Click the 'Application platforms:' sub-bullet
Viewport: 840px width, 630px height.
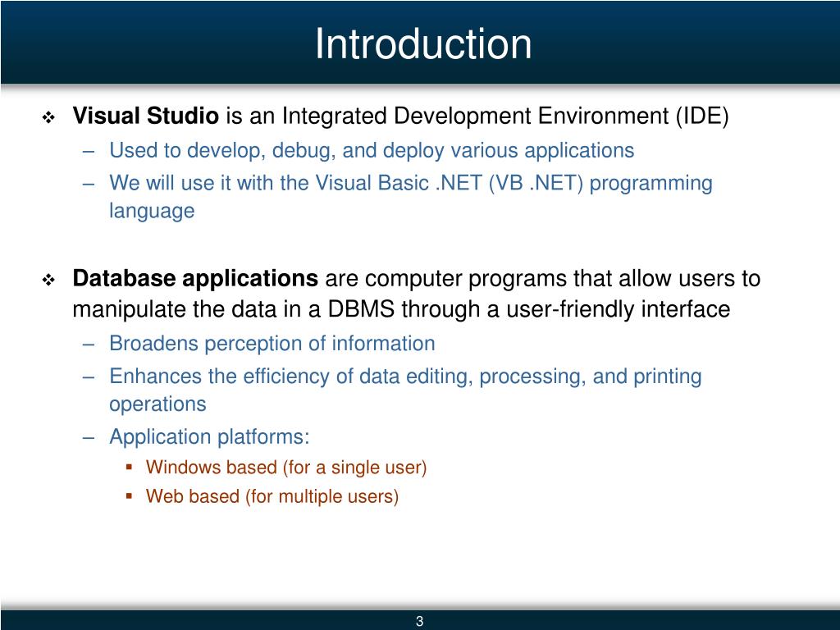tap(209, 437)
